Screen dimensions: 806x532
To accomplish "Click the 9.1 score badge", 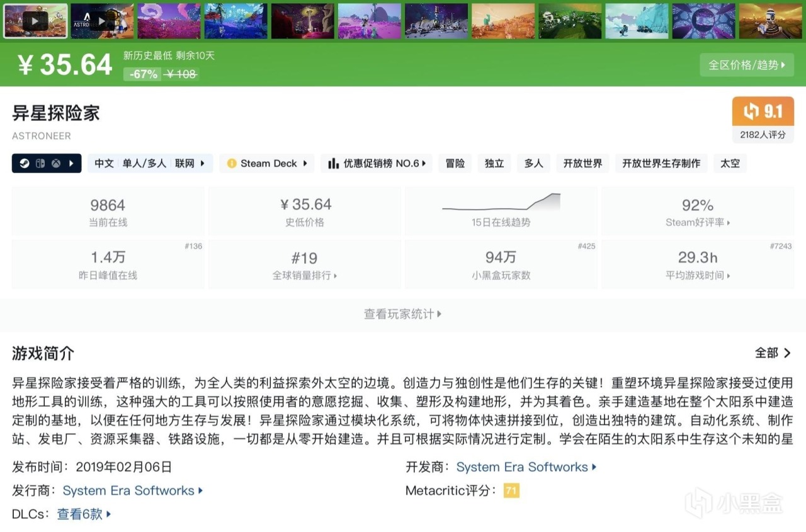I will tap(763, 111).
